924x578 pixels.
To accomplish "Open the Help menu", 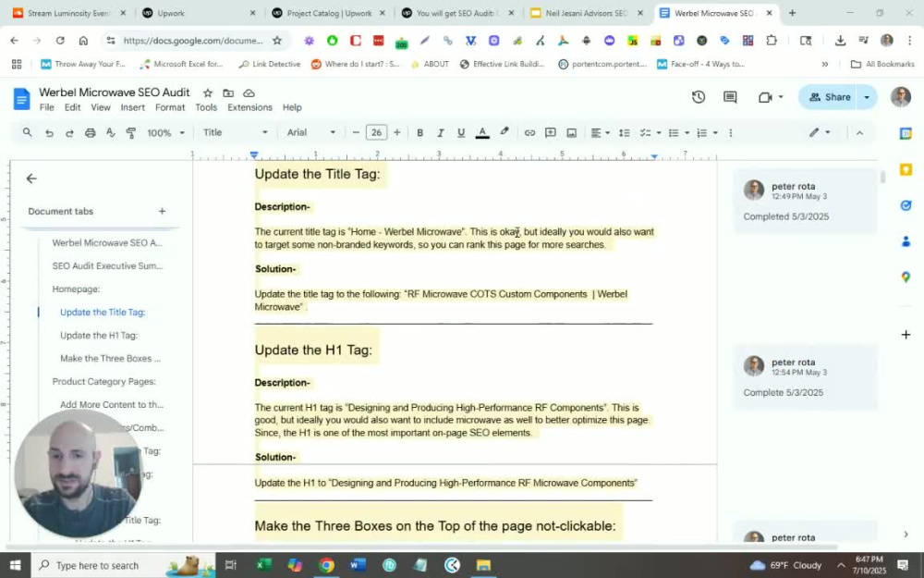I will tap(292, 107).
